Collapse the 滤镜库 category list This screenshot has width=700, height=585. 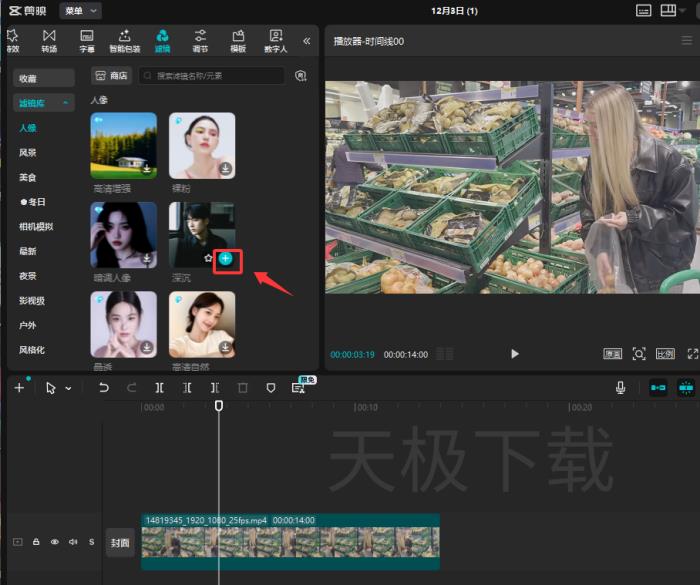67,103
